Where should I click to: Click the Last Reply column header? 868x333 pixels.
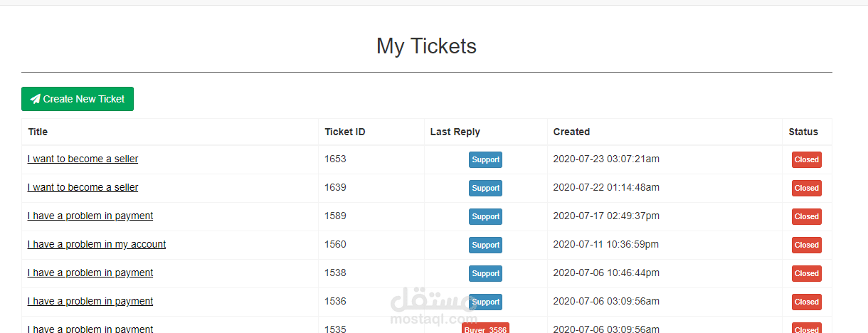coord(455,132)
